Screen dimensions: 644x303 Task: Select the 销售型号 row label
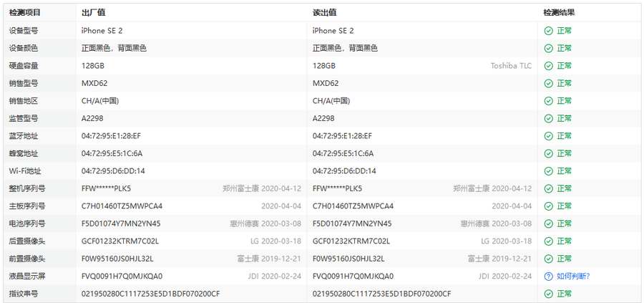pos(24,84)
